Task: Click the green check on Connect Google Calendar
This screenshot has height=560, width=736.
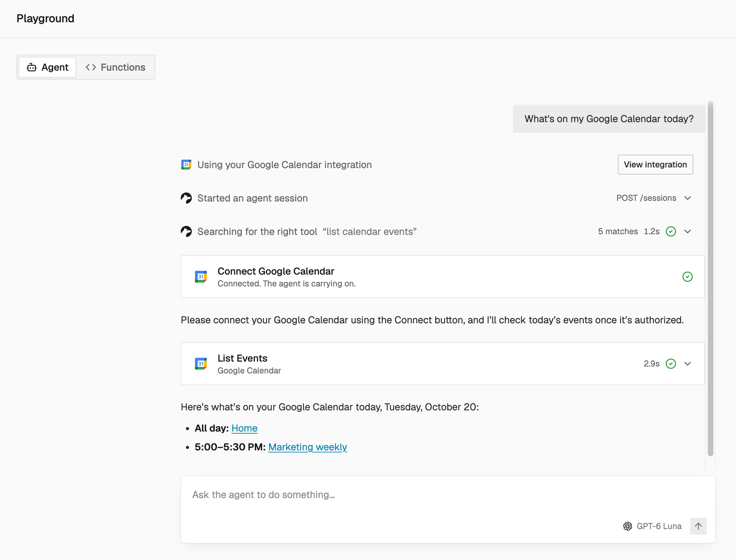Action: 688,277
